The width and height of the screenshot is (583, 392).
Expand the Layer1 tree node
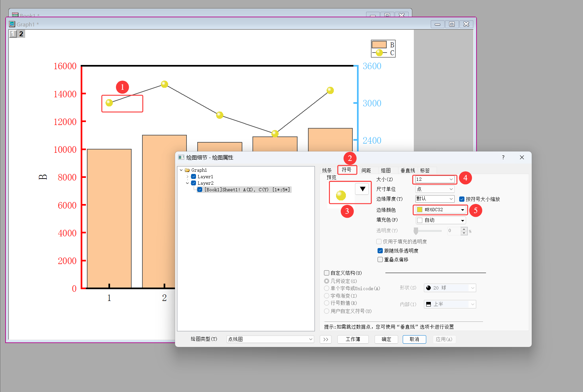(x=187, y=177)
